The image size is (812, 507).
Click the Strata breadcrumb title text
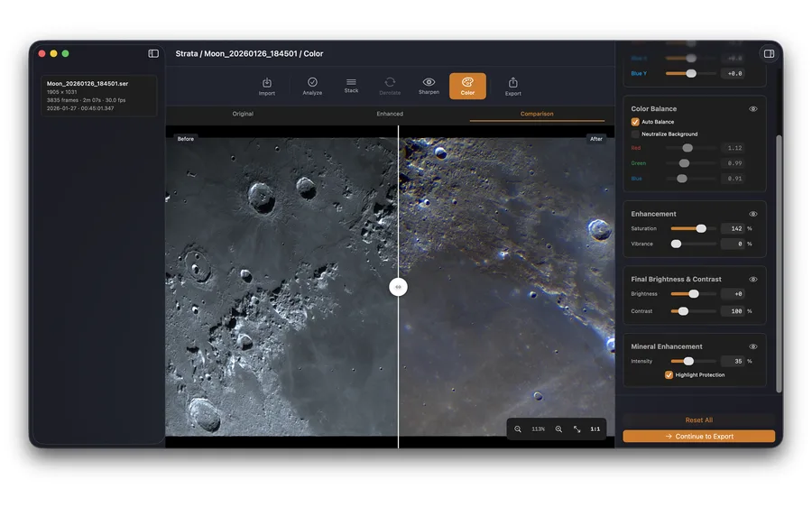187,53
